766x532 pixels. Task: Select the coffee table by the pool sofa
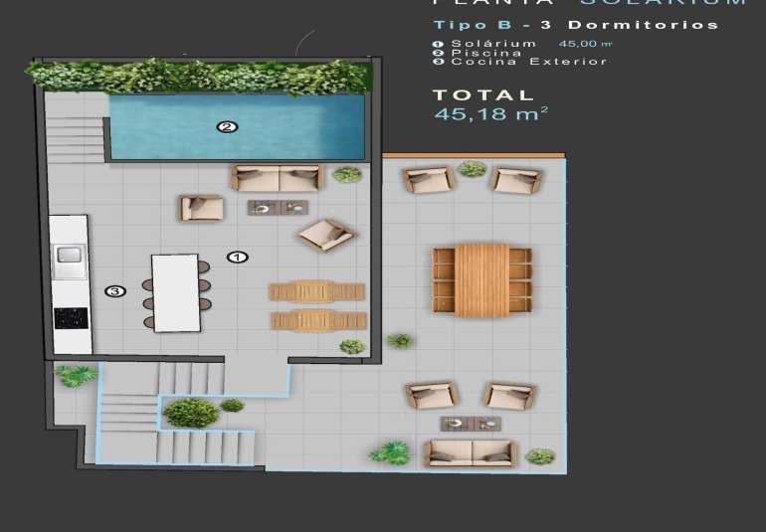278,208
